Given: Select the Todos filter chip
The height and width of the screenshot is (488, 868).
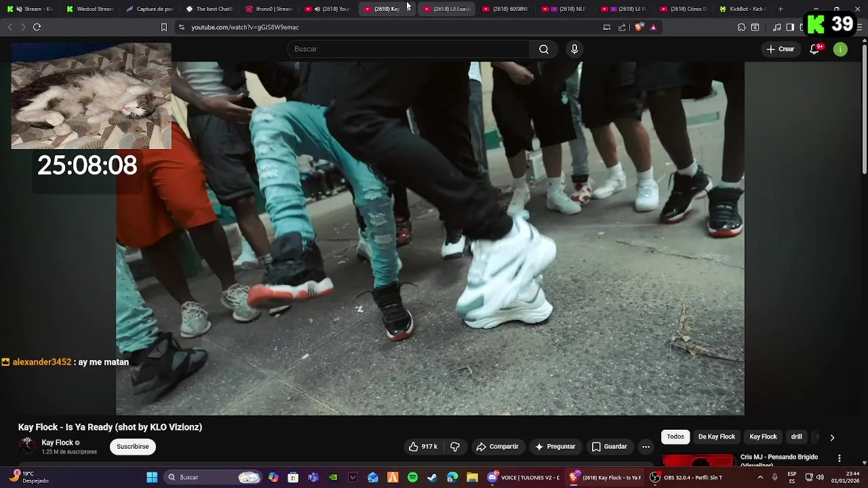Looking at the screenshot, I should click(x=675, y=437).
